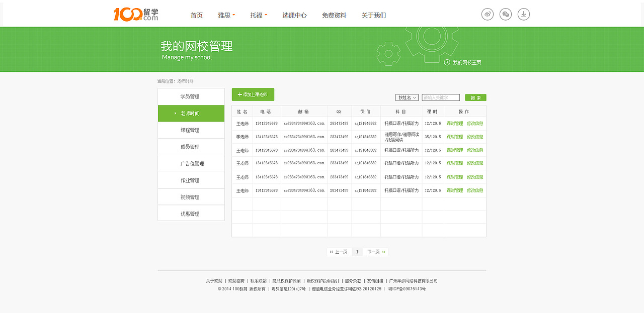
Task: Click the 电话 column header
Action: pos(266,112)
